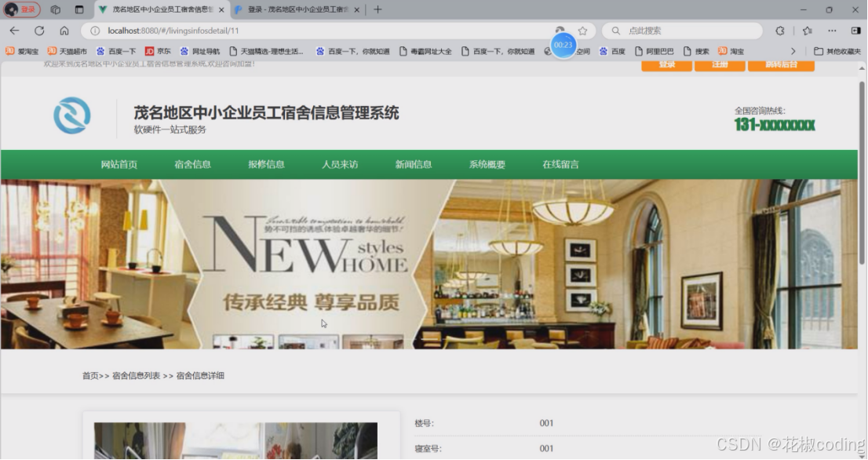
Task: Select 宿舍信息 in the navigation menu
Action: tap(193, 164)
